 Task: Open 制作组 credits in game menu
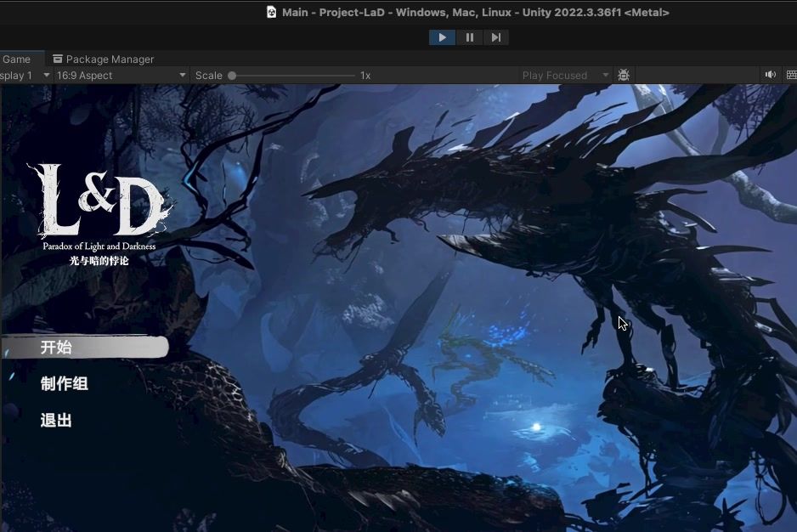[65, 383]
